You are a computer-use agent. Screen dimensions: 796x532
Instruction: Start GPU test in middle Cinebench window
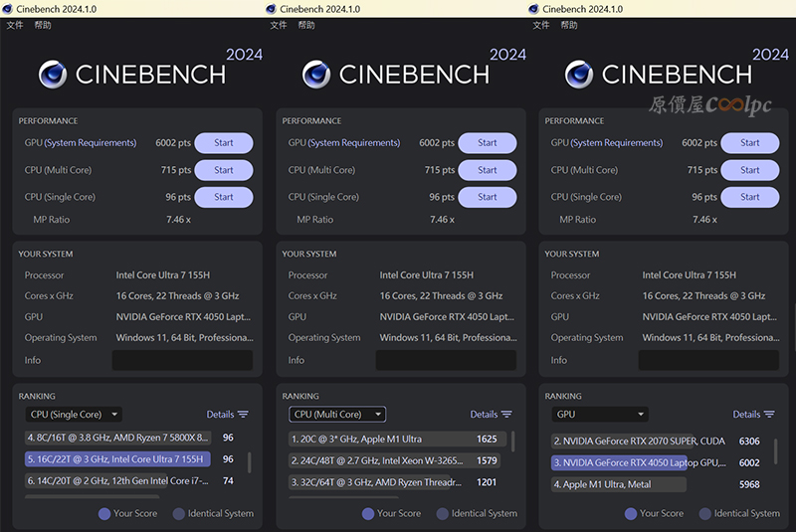point(488,143)
